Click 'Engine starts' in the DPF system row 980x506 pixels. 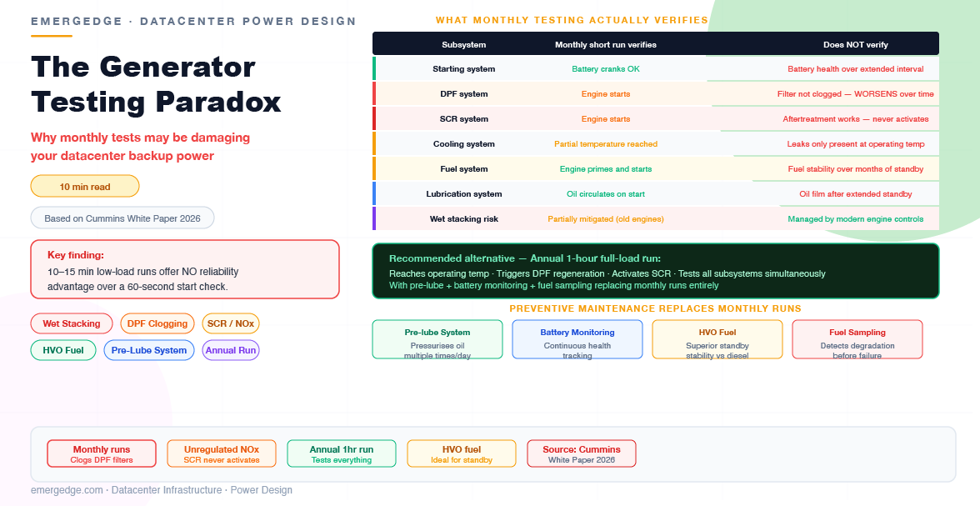click(x=606, y=94)
